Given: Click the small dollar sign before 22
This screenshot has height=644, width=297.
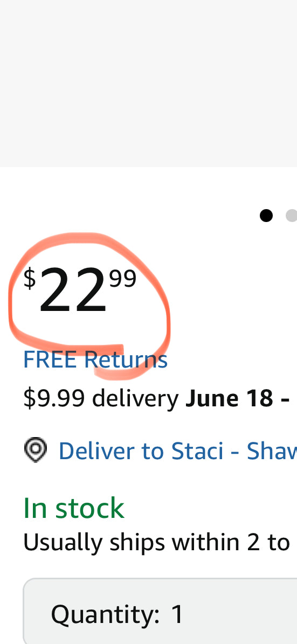Looking at the screenshot, I should coord(29,279).
